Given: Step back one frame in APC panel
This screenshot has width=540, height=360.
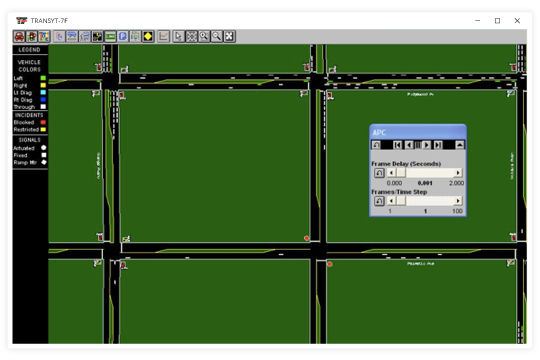Looking at the screenshot, I should [409, 145].
